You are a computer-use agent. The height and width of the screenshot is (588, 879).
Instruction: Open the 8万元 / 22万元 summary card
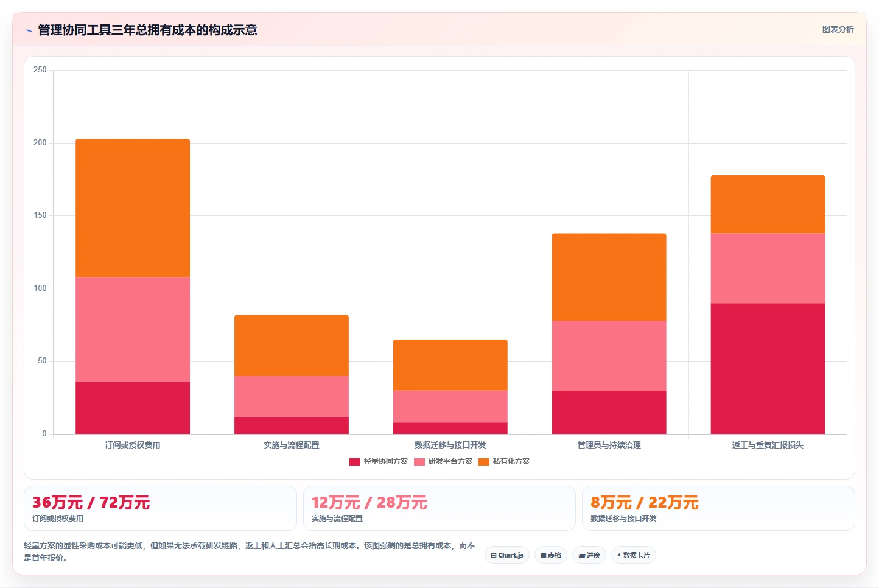(x=718, y=508)
